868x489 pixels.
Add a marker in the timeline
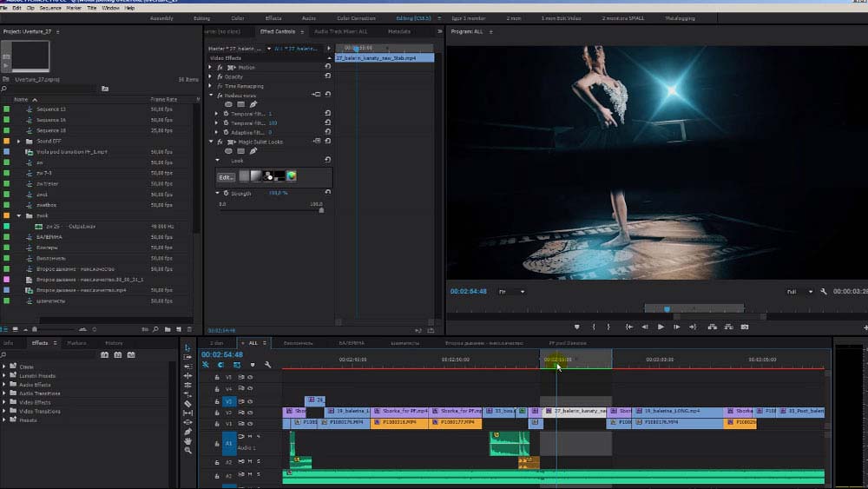[x=253, y=365]
